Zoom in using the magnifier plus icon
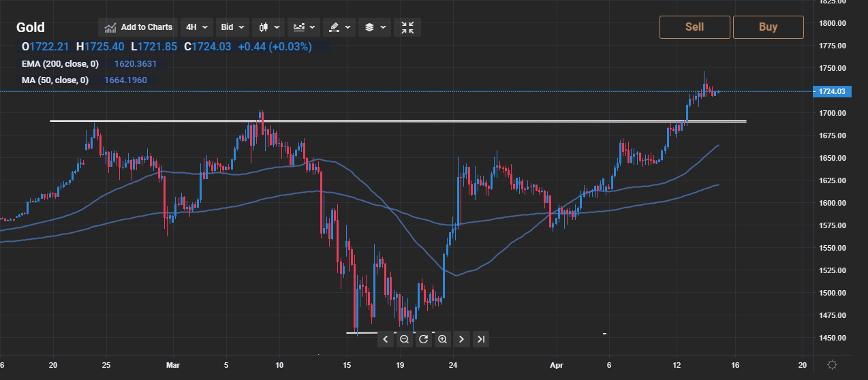Screen dimensions: 868x380 coord(442,339)
